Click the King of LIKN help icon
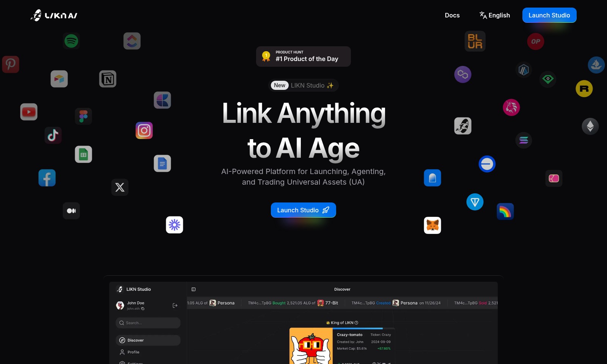Screen dimensions: 607x364 click(356, 323)
